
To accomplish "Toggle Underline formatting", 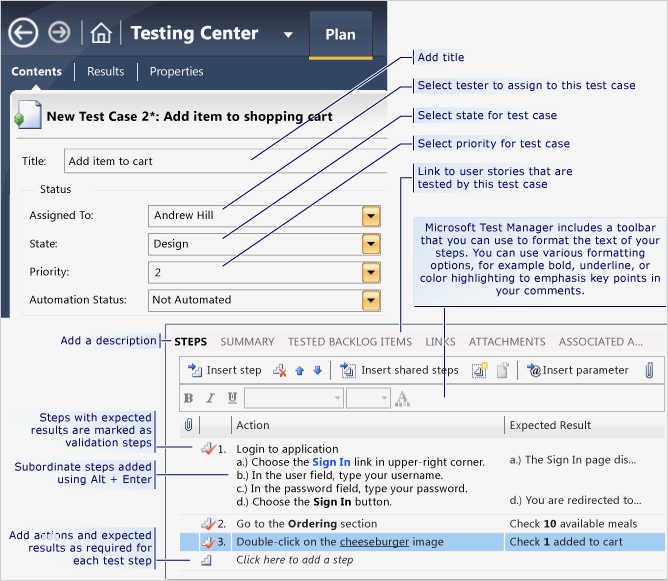I will [232, 398].
